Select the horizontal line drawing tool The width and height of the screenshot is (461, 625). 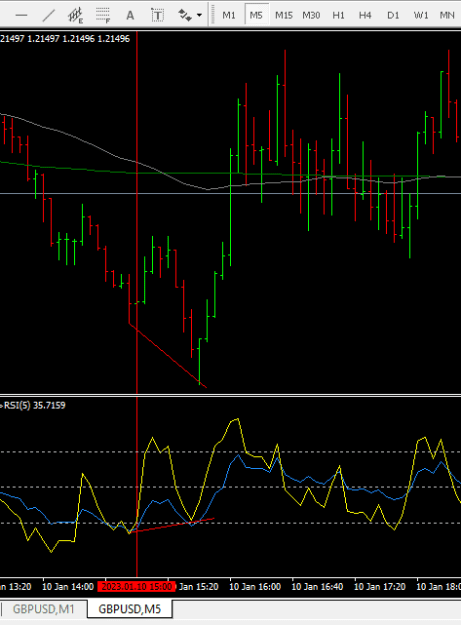[x=21, y=16]
